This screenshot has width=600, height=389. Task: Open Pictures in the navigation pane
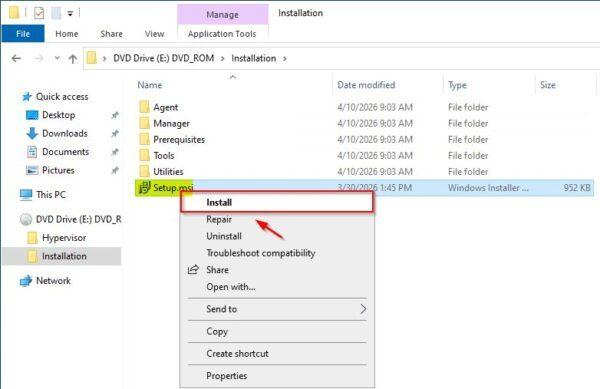pos(58,170)
